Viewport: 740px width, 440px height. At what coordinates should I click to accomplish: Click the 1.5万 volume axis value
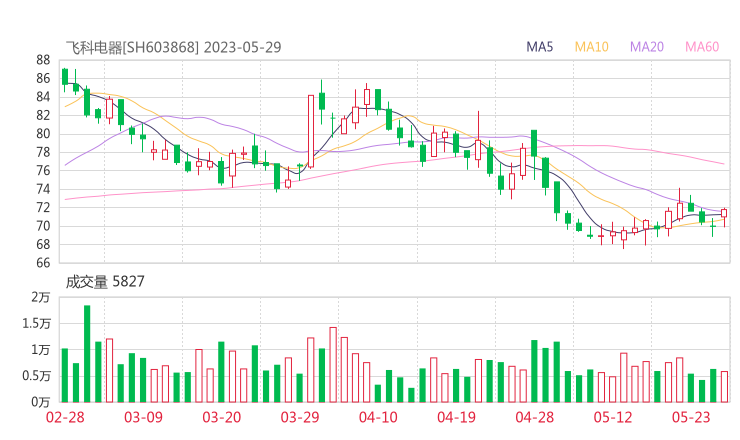[x=36, y=323]
